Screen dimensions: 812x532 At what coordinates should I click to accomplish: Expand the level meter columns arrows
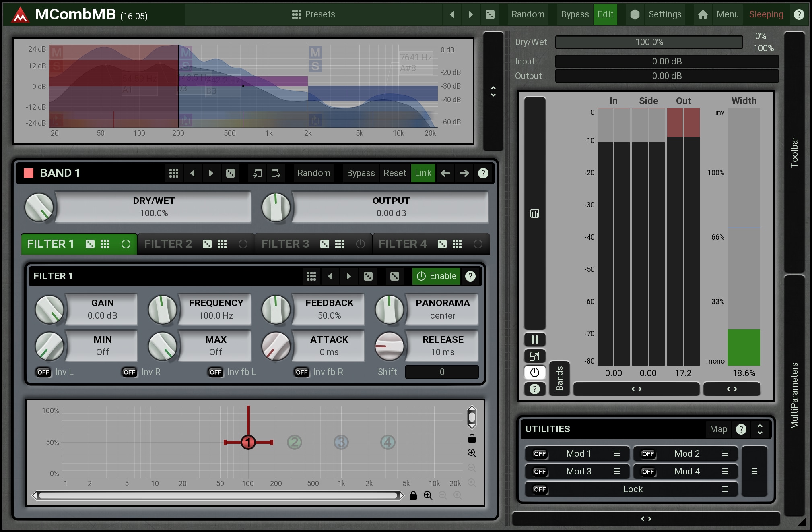pyautogui.click(x=636, y=389)
